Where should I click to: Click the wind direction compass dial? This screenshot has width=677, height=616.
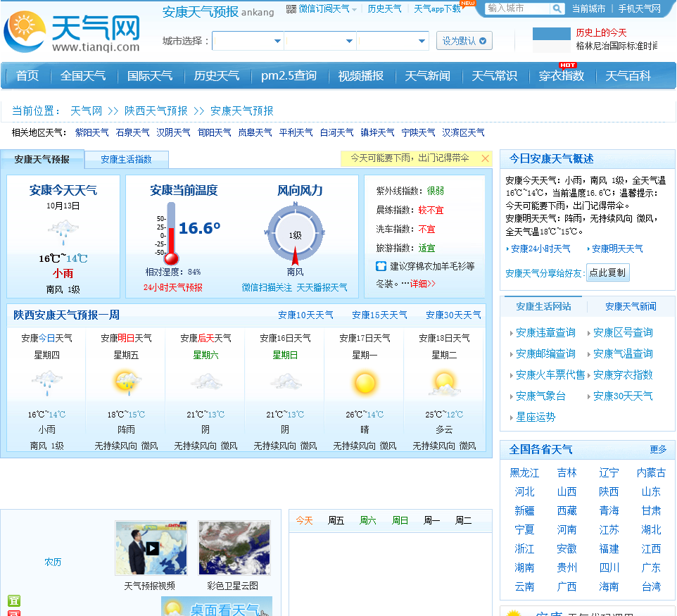click(296, 234)
